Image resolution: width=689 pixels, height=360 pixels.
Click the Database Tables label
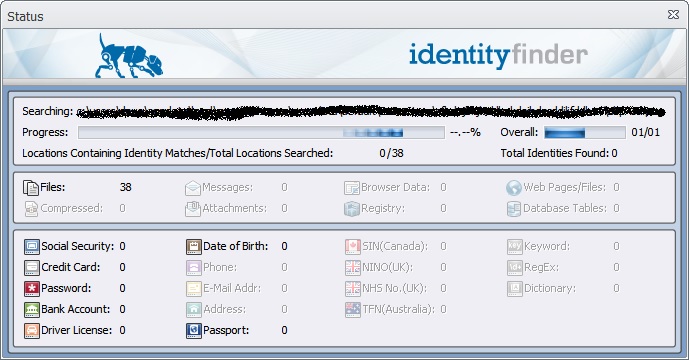(565, 208)
